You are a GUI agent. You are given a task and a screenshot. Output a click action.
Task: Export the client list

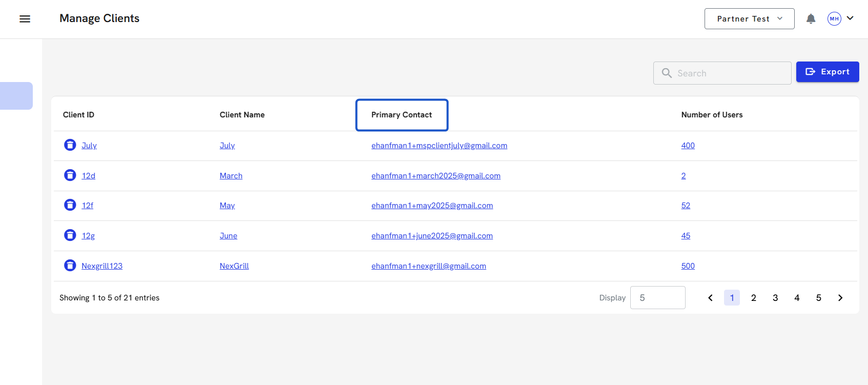click(827, 72)
